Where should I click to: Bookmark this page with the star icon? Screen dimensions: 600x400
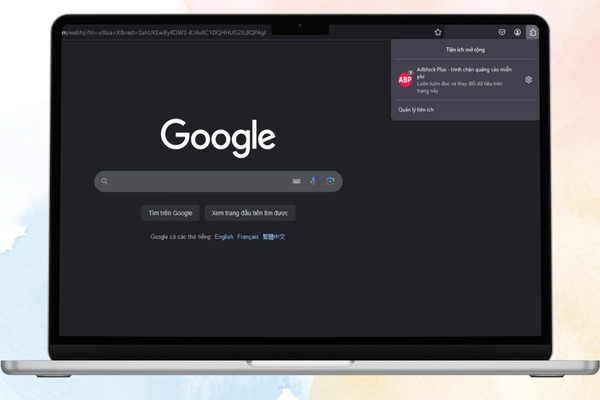438,33
